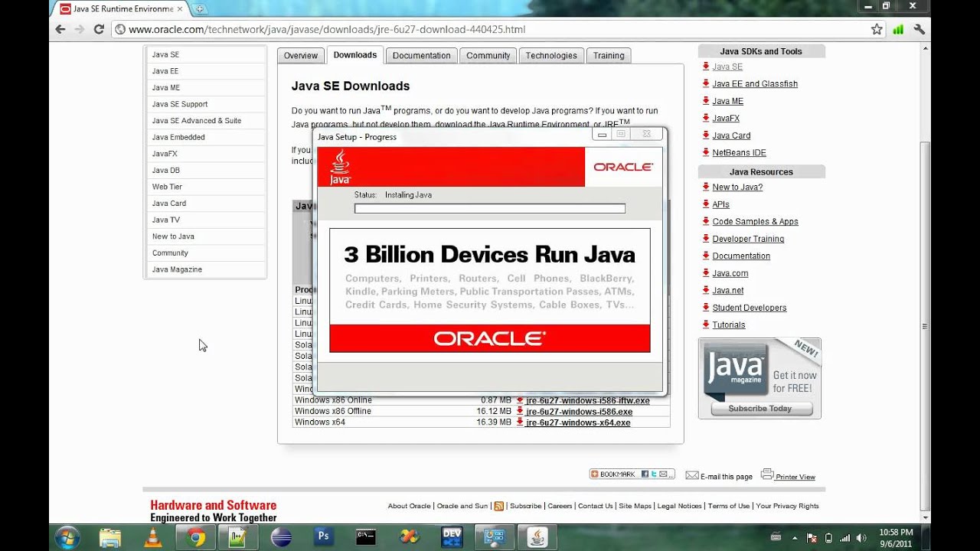
Task: Launch VLC media player from taskbar
Action: tap(153, 537)
